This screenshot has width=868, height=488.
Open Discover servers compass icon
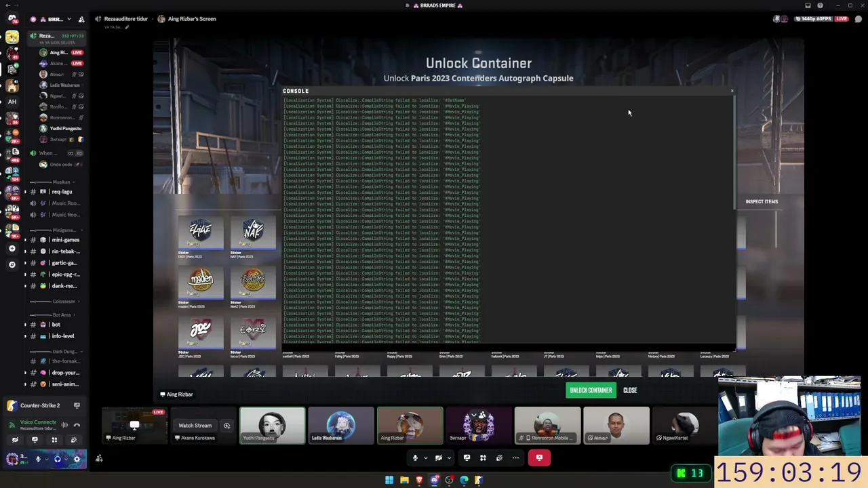pos(12,264)
